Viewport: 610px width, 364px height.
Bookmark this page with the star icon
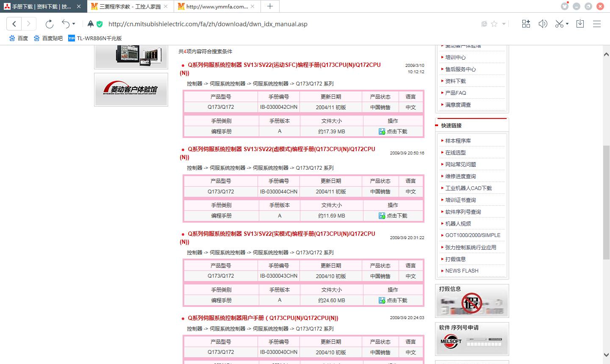click(x=494, y=24)
